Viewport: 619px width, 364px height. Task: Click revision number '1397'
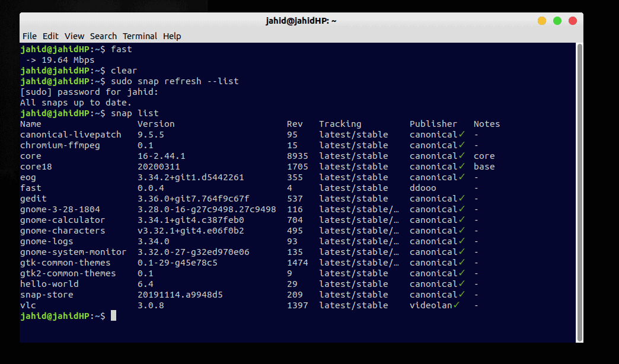[298, 305]
